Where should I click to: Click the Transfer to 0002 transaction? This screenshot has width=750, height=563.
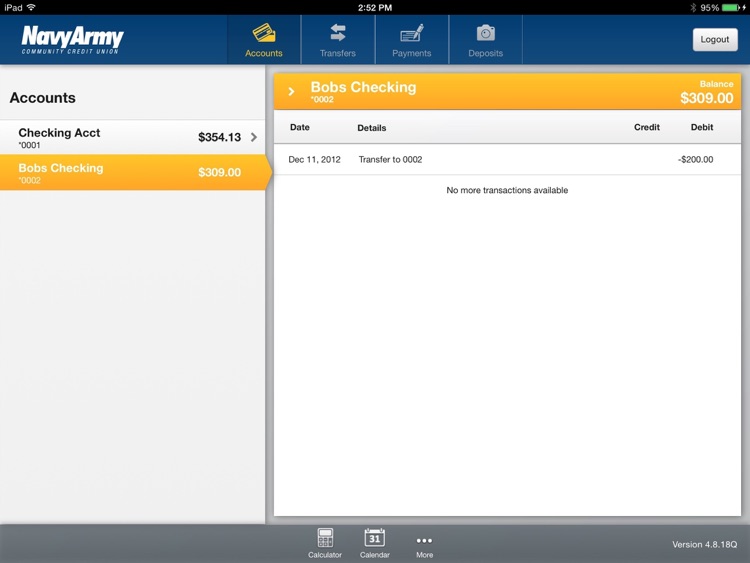click(x=390, y=160)
